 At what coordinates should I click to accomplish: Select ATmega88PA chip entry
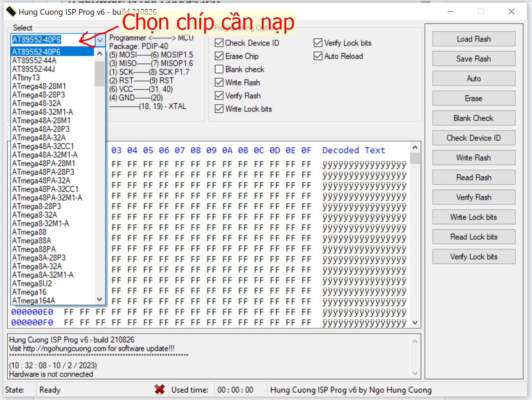52,249
